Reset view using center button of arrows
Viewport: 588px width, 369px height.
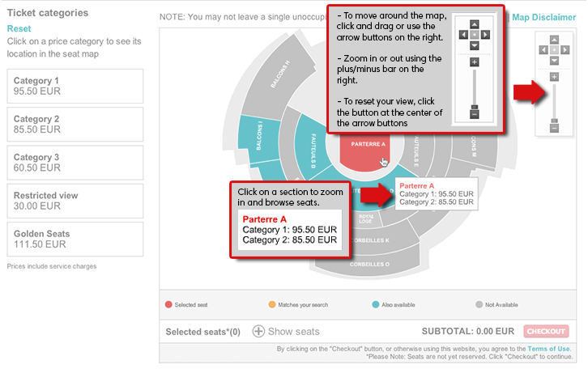[x=554, y=50]
